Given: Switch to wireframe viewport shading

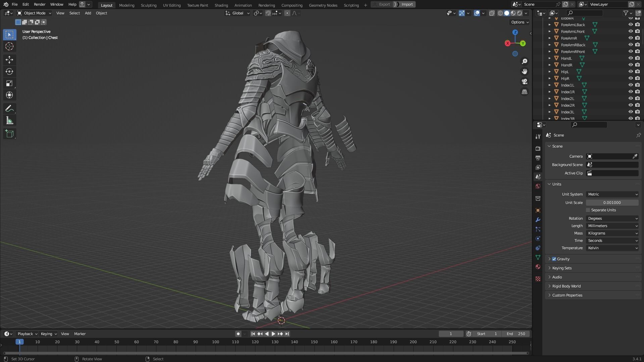Looking at the screenshot, I should [500, 13].
